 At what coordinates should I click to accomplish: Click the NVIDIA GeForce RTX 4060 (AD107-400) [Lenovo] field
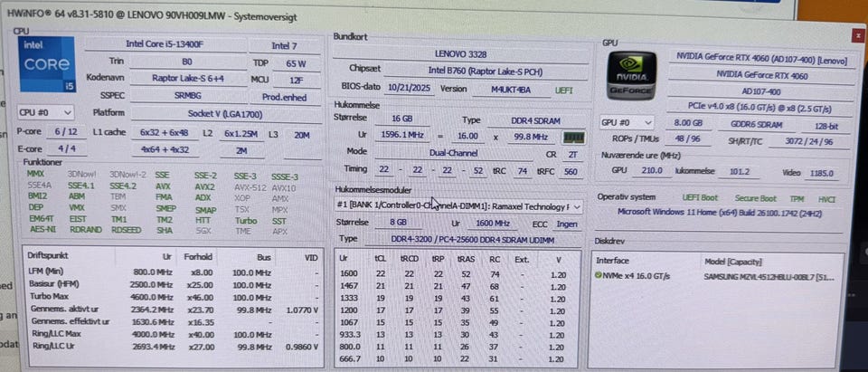click(761, 59)
